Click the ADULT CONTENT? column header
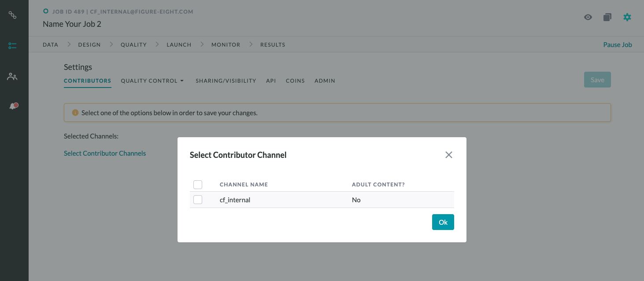Screen dimensions: 644x281 point(378,185)
